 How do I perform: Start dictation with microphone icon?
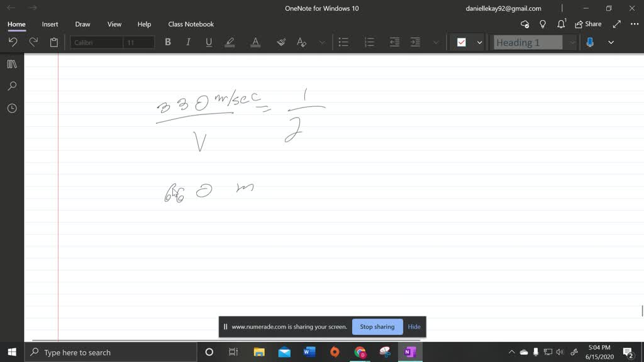pyautogui.click(x=590, y=42)
